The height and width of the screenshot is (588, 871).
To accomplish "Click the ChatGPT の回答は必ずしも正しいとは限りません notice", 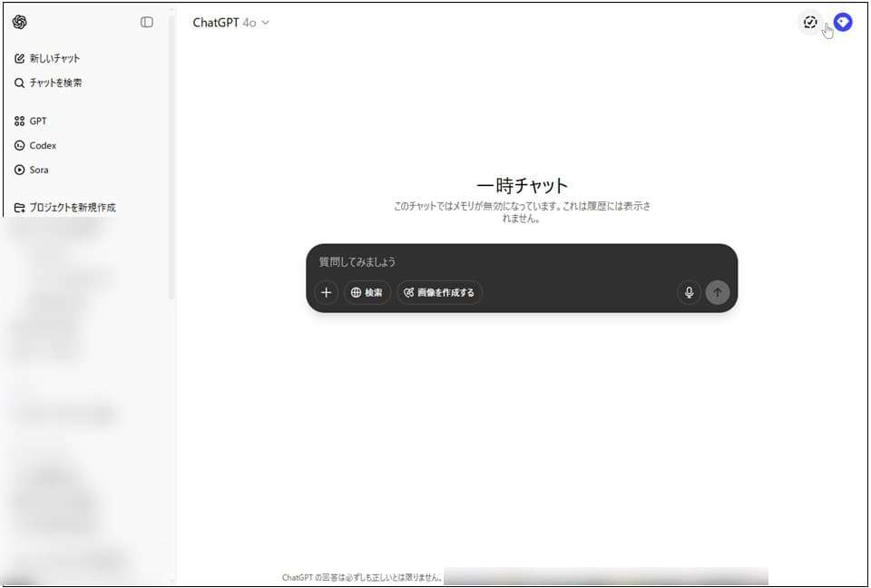I will pyautogui.click(x=362, y=577).
